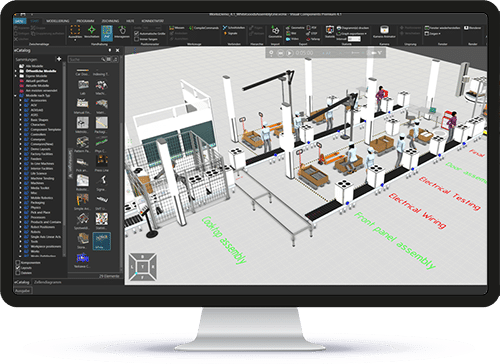The height and width of the screenshot is (364, 500).
Task: Expand the Robots category
Action: click(x=20, y=232)
